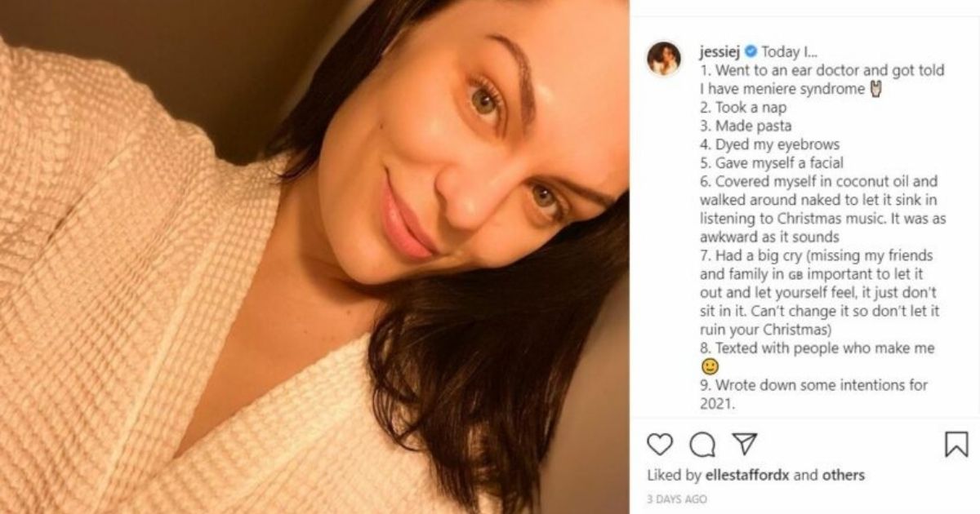980x514 pixels.
Task: Show the 'others' who liked the post
Action: click(x=843, y=475)
